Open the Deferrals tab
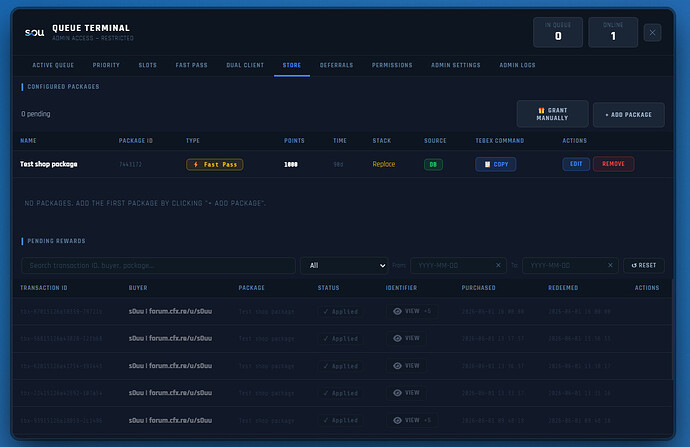The height and width of the screenshot is (447, 690). tap(336, 65)
